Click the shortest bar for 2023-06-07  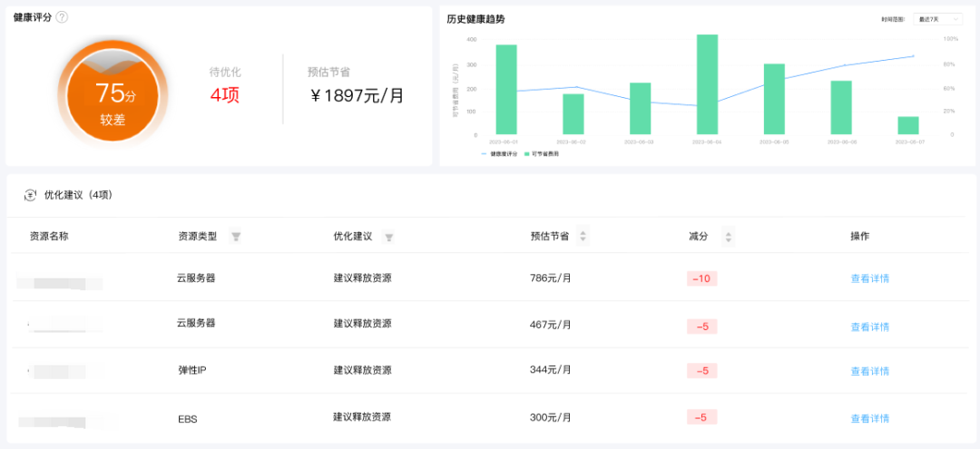(x=908, y=125)
